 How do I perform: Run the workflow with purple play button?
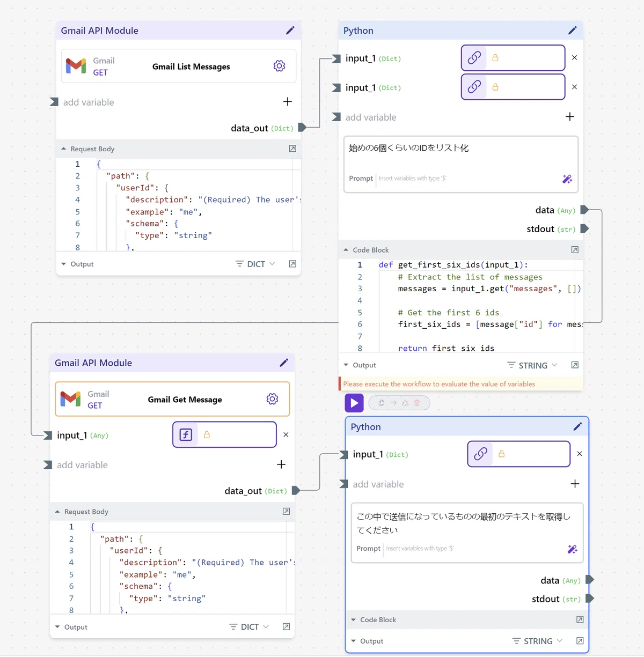coord(354,403)
